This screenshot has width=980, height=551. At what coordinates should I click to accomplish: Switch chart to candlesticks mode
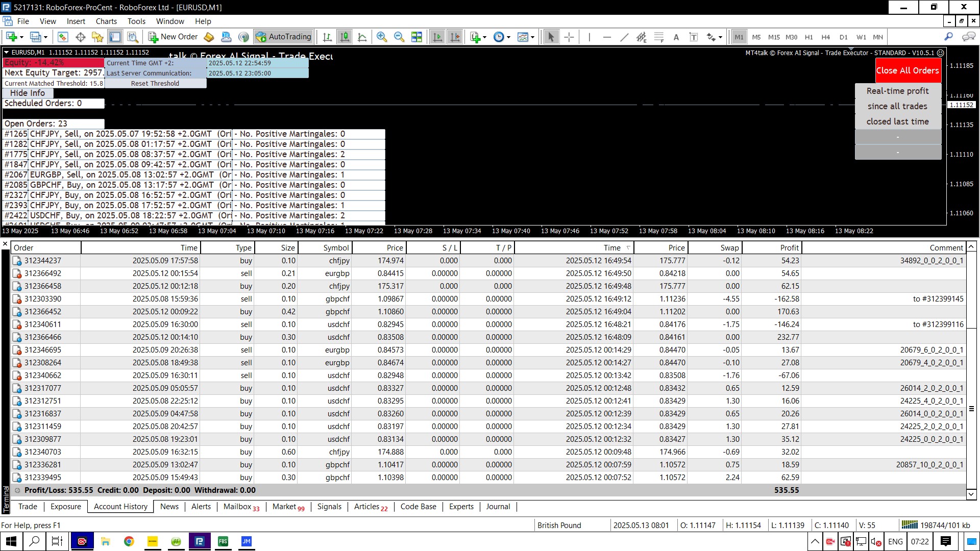(345, 37)
